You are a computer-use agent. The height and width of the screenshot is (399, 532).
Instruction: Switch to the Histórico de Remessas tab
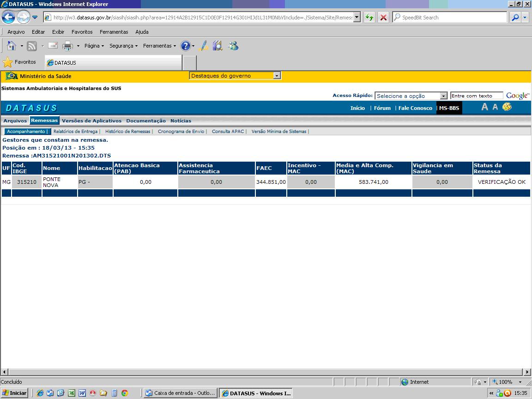coord(127,131)
